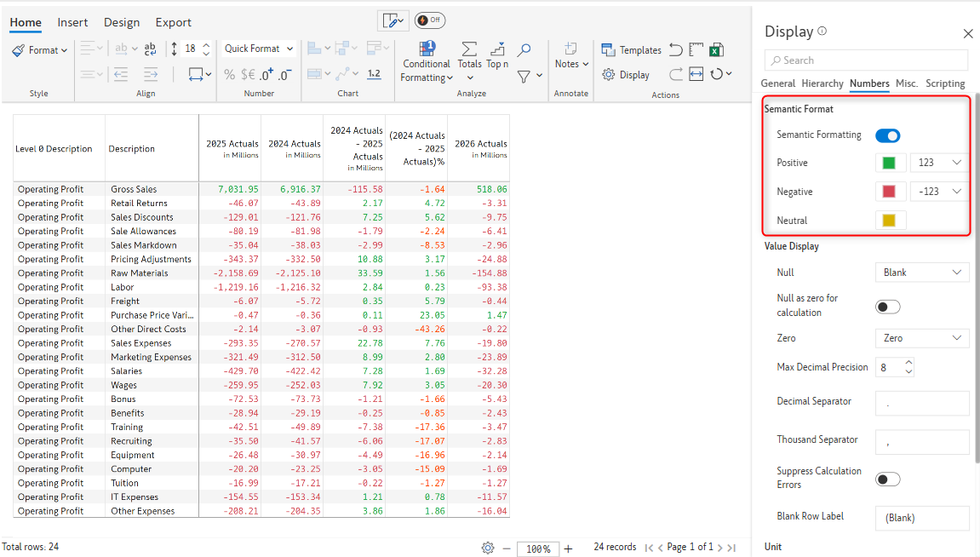The image size is (980, 557).
Task: Click the Excel export icon
Action: (717, 50)
